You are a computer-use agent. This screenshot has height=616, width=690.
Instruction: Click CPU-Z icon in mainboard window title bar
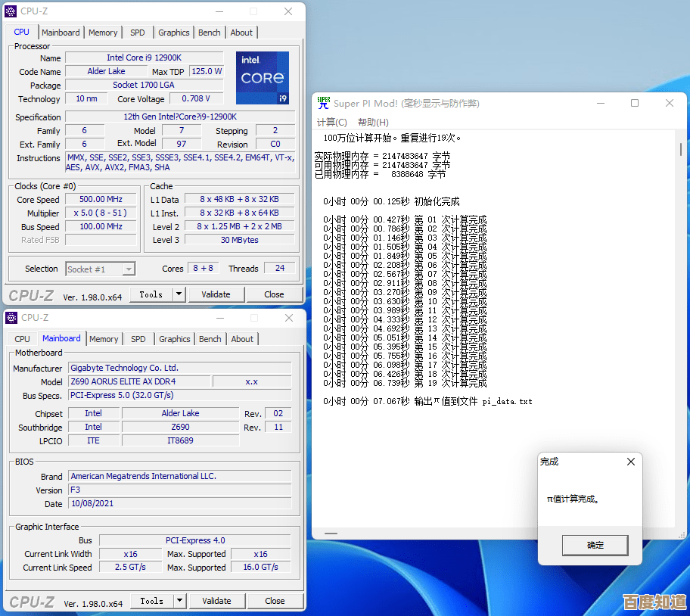(x=12, y=318)
